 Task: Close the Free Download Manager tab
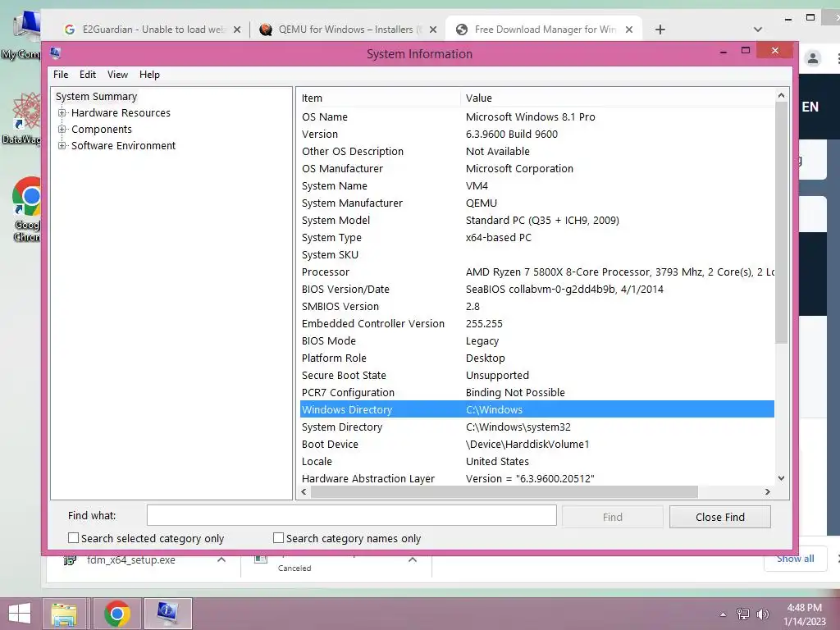[629, 30]
